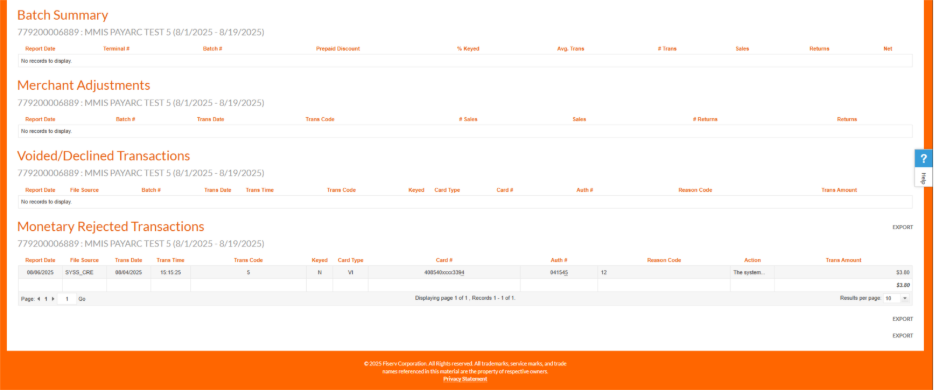Select the 08/04/2025 trans date cell
Screen dimensions: 936x390
pyautogui.click(x=128, y=272)
